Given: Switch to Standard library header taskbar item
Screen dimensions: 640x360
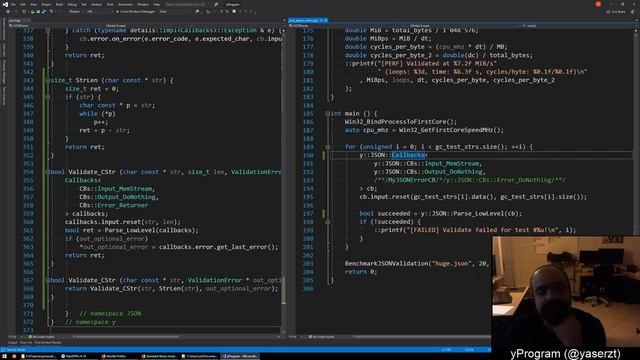Looking at the screenshot, I should coord(159,356).
